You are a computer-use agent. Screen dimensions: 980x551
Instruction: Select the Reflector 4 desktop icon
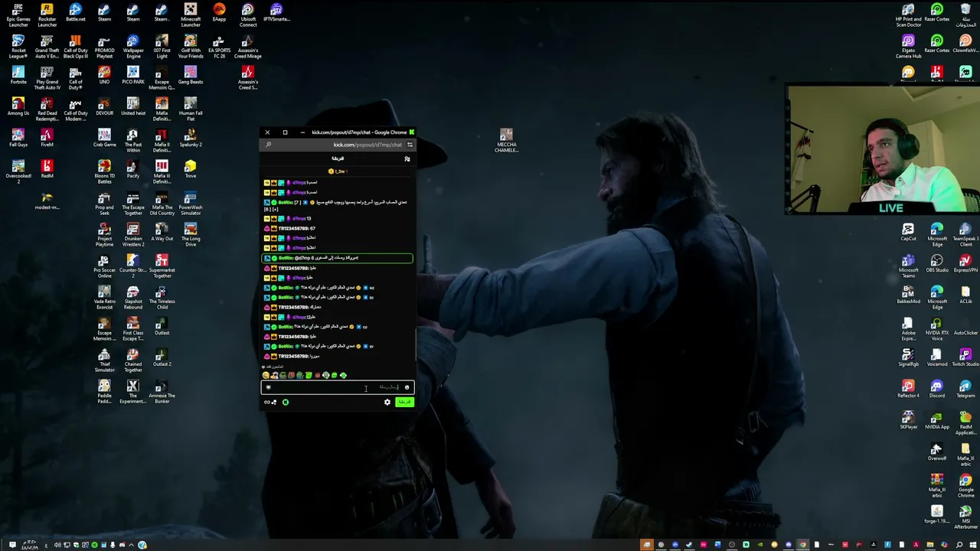(x=908, y=389)
